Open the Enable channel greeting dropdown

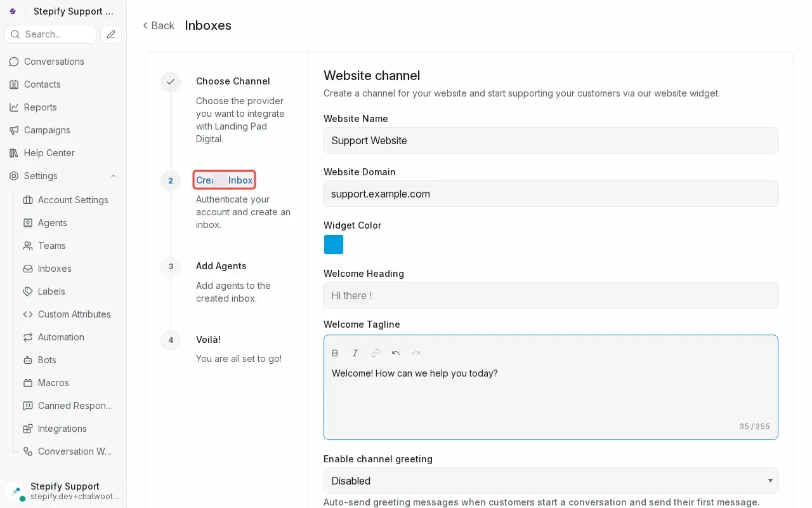(551, 481)
